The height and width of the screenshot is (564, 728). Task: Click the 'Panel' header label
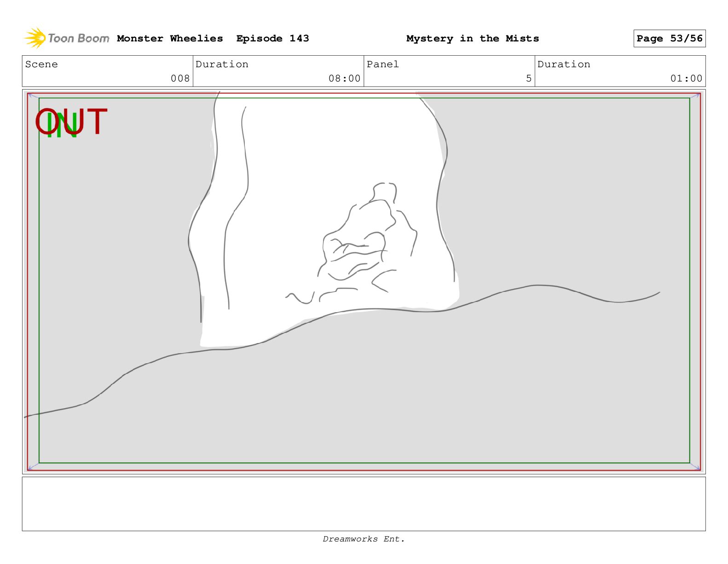pos(383,64)
